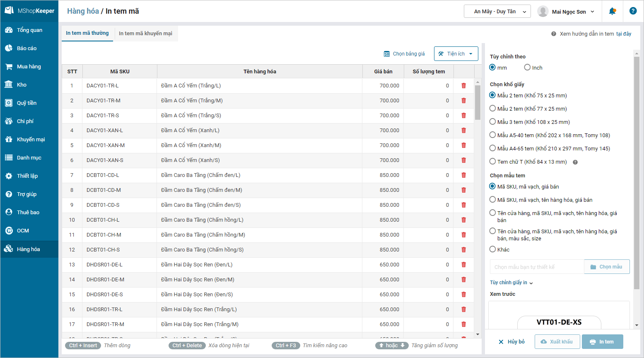The height and width of the screenshot is (358, 644).
Task: Click the tại đây guide link
Action: pyautogui.click(x=623, y=34)
